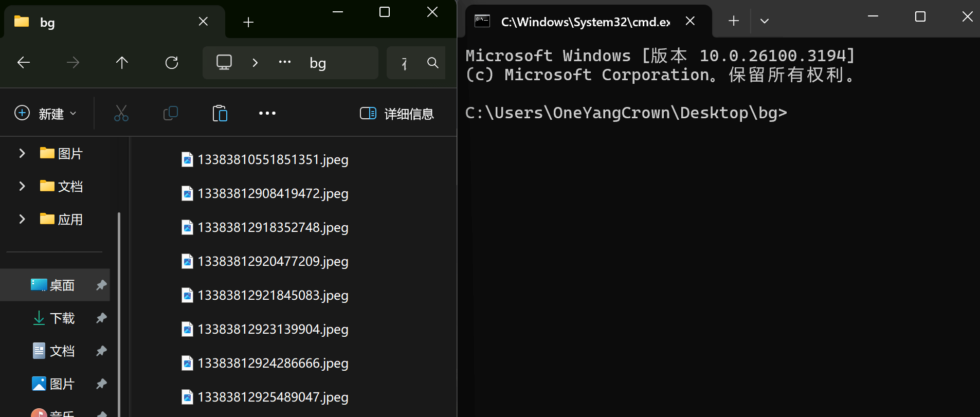This screenshot has height=417, width=980.
Task: Expand the 应用 folder tree node
Action: coord(22,219)
